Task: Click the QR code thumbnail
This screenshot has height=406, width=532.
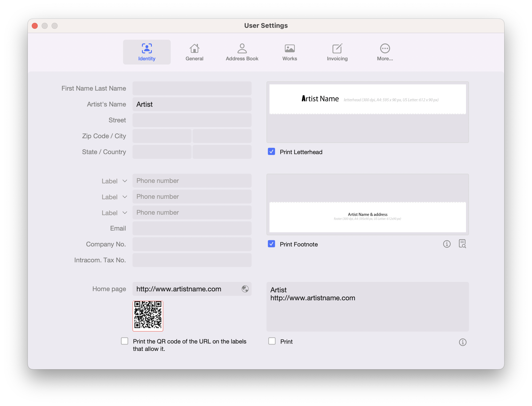Action: click(148, 316)
